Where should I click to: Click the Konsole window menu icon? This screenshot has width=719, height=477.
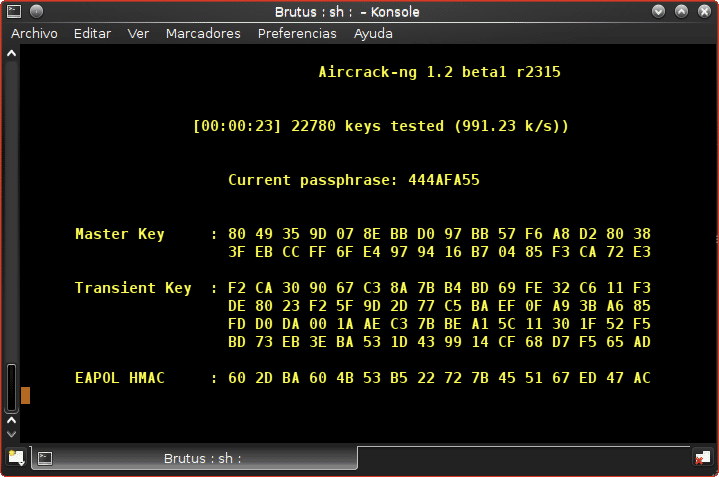click(13, 11)
